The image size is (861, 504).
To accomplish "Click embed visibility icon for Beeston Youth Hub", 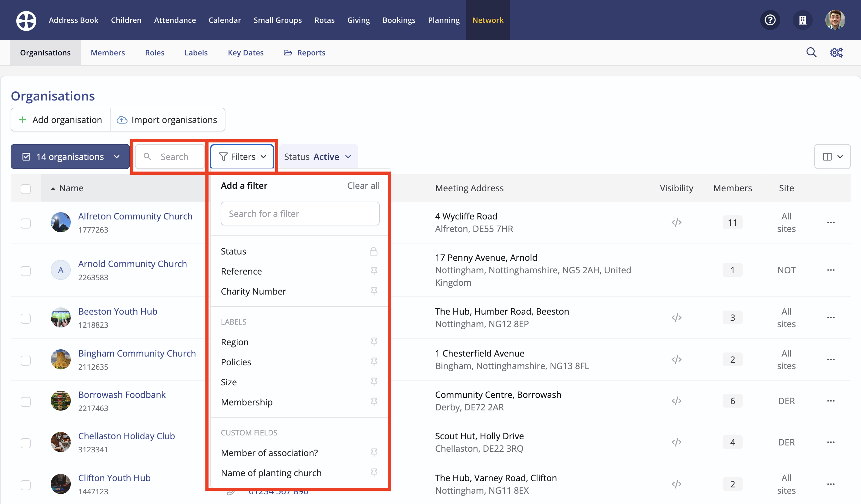I will pyautogui.click(x=676, y=317).
